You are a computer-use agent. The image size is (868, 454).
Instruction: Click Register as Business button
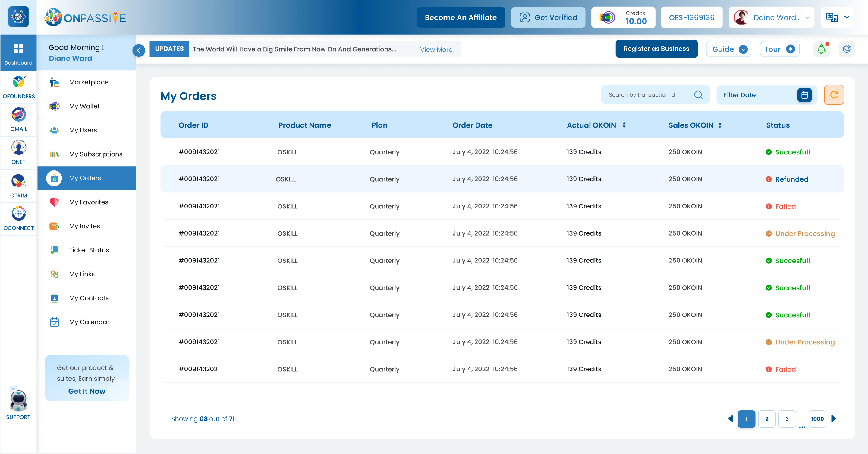(656, 49)
